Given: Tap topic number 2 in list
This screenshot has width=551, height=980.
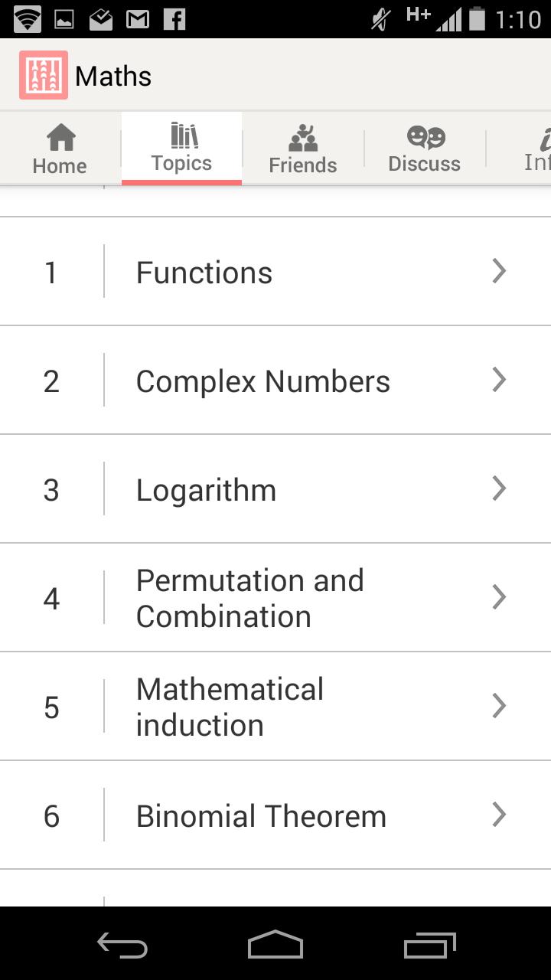Looking at the screenshot, I should (x=51, y=381).
